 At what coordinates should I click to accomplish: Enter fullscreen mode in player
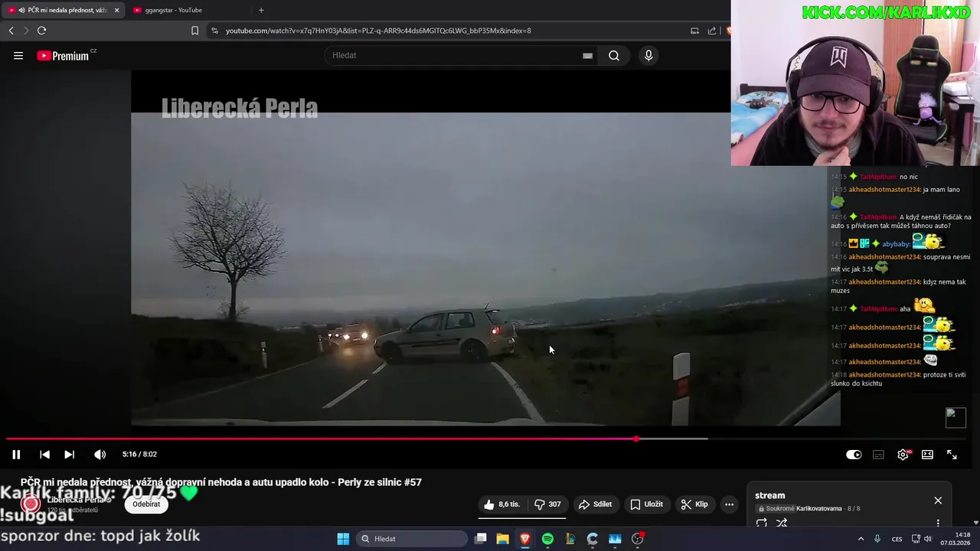pos(952,455)
